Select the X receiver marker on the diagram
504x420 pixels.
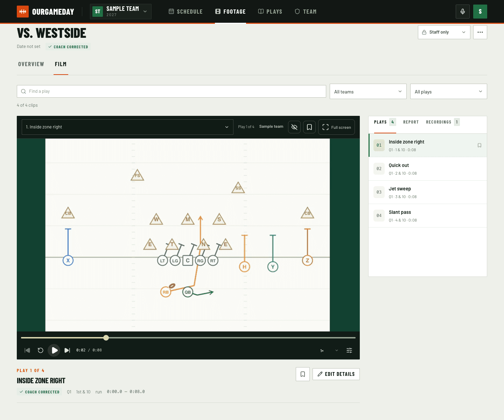[x=68, y=260]
